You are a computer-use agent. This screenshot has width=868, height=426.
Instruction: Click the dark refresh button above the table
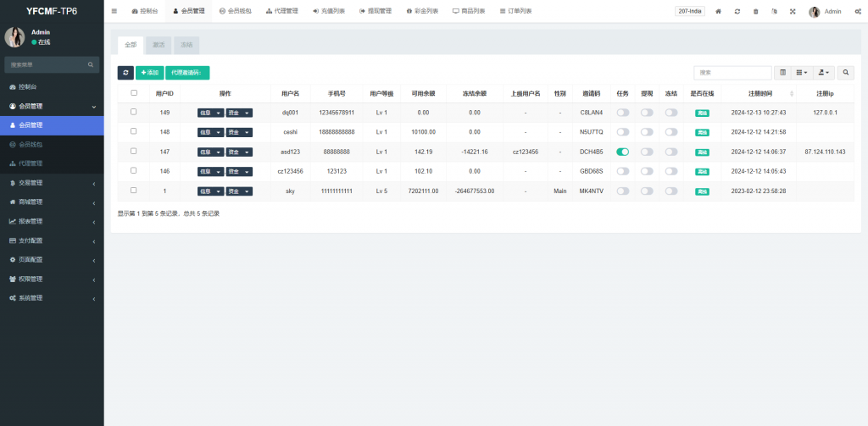(x=125, y=73)
